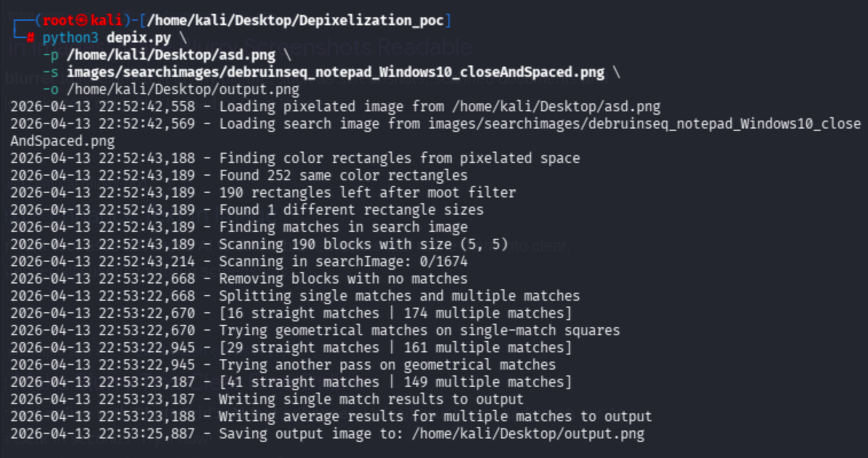The width and height of the screenshot is (868, 458).
Task: Click the "Removing blocks with no matches" line
Action: pyautogui.click(x=343, y=279)
